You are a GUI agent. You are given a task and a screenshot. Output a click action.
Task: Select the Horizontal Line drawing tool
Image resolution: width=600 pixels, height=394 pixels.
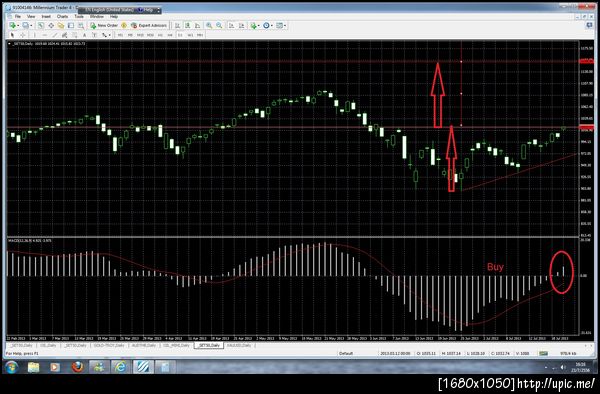[44, 35]
